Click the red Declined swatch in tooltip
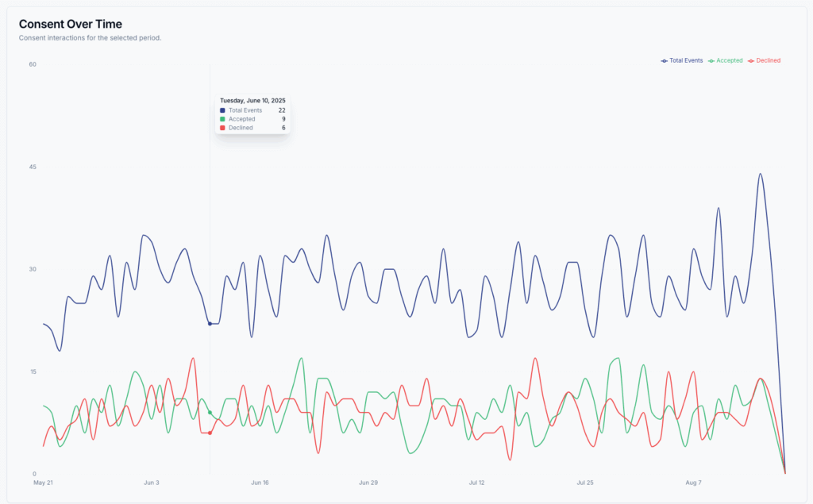 click(x=223, y=128)
